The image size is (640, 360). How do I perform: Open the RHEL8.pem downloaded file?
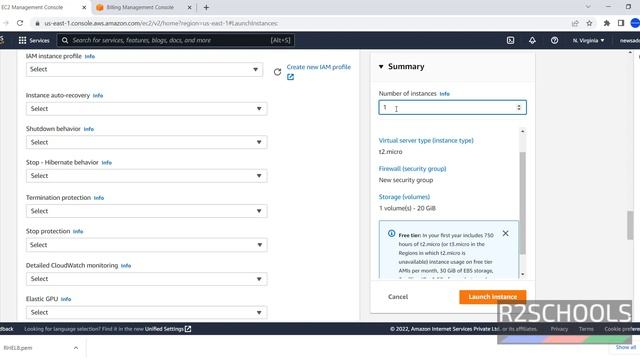18,348
